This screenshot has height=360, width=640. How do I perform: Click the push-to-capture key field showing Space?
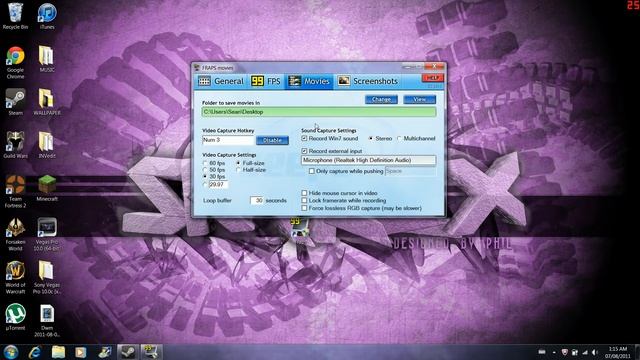(410, 171)
